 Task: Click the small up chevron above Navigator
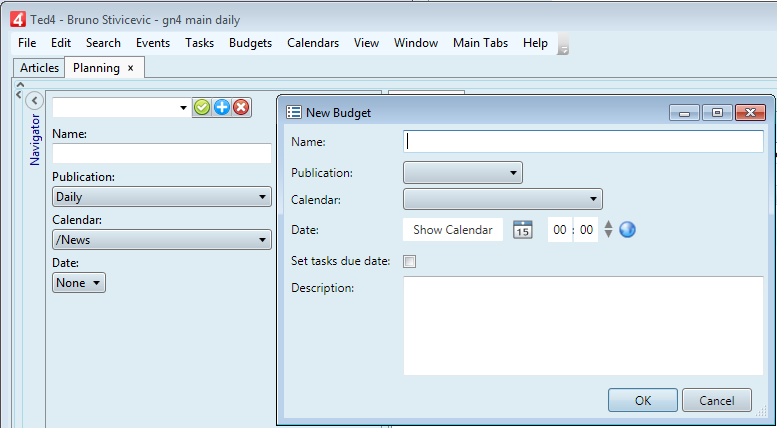20,84
